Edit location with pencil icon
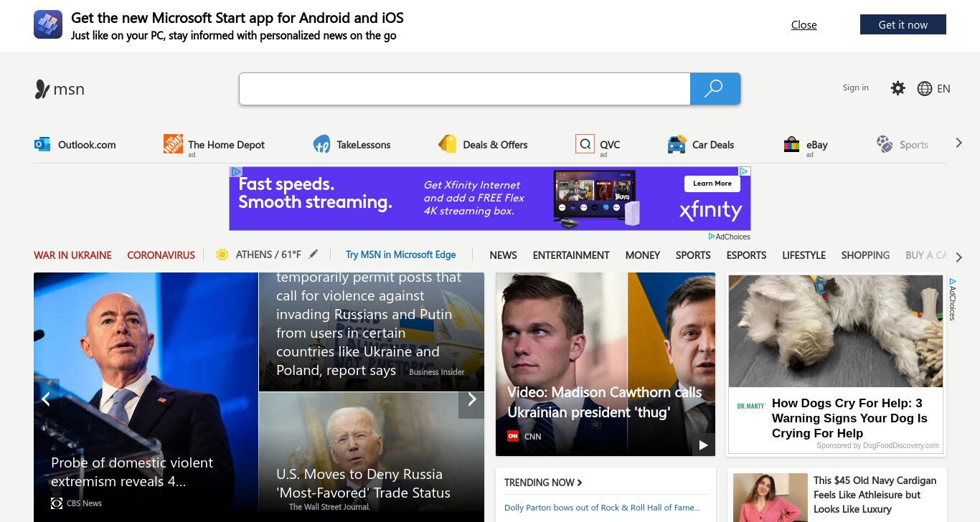This screenshot has width=980, height=522. tap(314, 254)
